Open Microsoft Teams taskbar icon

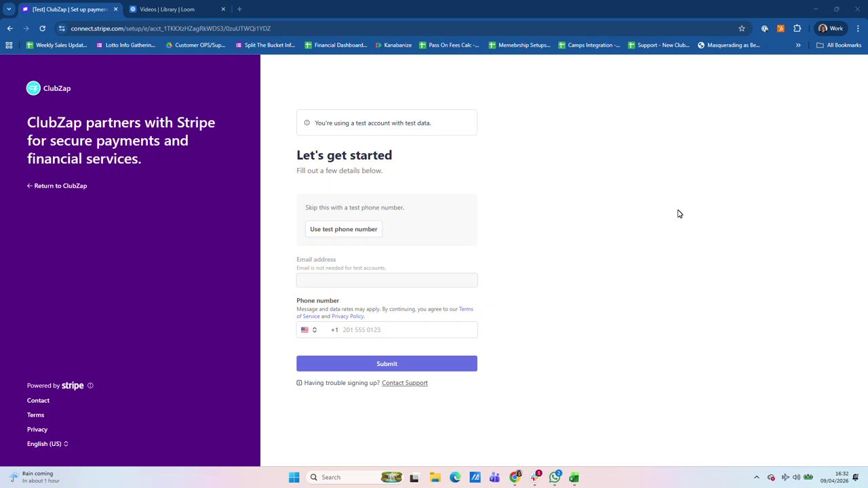pos(495,477)
